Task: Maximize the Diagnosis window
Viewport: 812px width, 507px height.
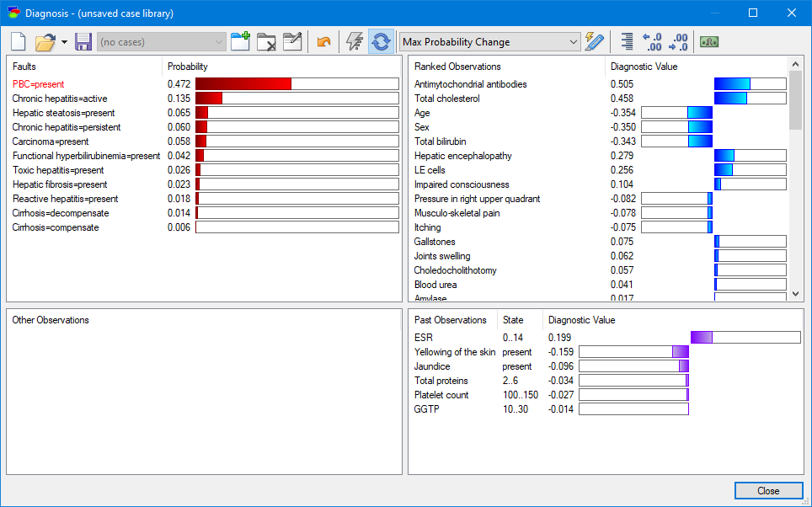Action: (753, 13)
